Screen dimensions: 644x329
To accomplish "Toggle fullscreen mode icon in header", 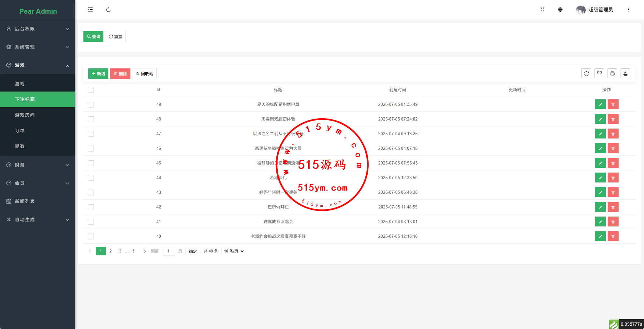I will coord(542,10).
